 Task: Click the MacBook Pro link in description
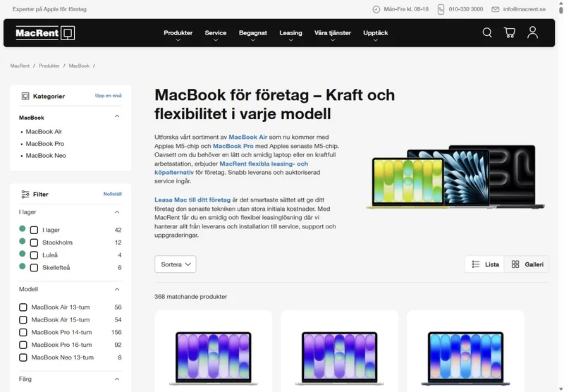click(x=233, y=146)
